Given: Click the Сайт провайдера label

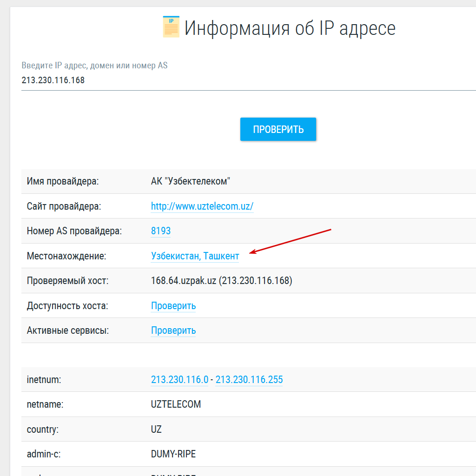Looking at the screenshot, I should click(64, 206).
